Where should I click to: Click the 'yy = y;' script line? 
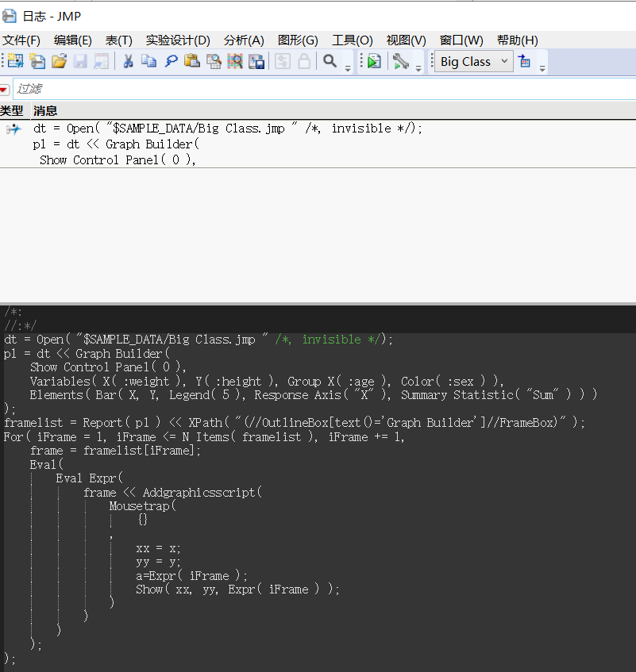pyautogui.click(x=158, y=562)
